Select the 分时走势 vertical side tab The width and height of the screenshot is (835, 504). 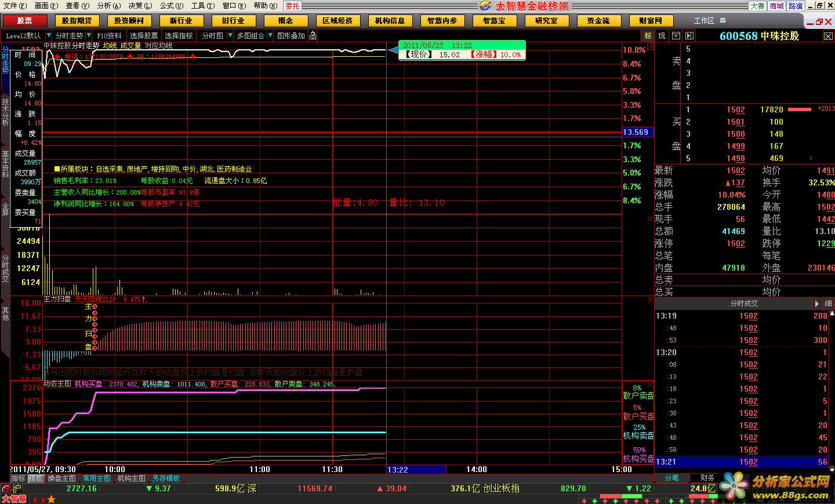[x=5, y=60]
